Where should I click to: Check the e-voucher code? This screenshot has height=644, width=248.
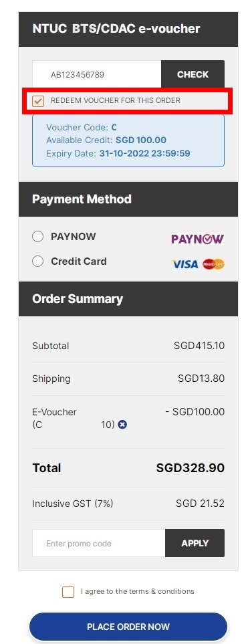[193, 74]
